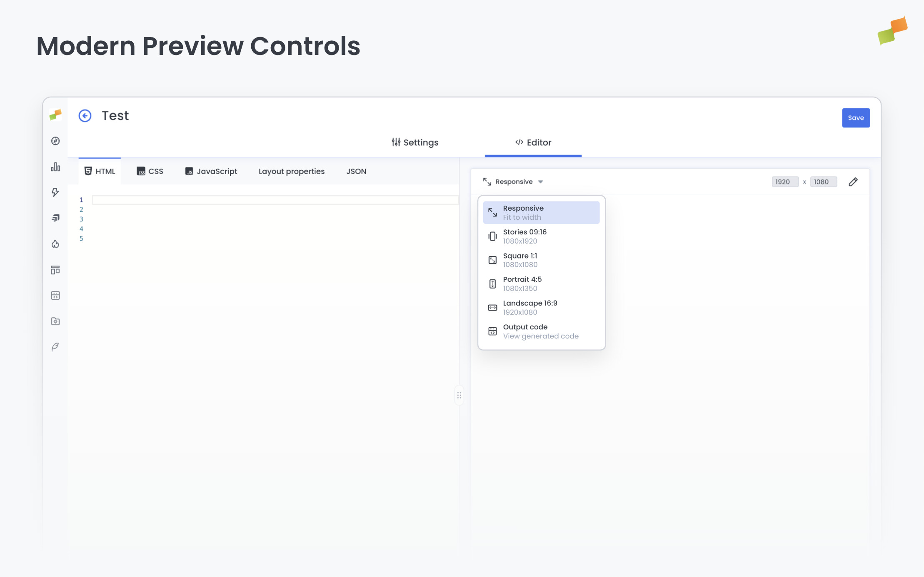Click the compass icon in sidebar
Viewport: 924px width, 577px height.
(x=55, y=141)
